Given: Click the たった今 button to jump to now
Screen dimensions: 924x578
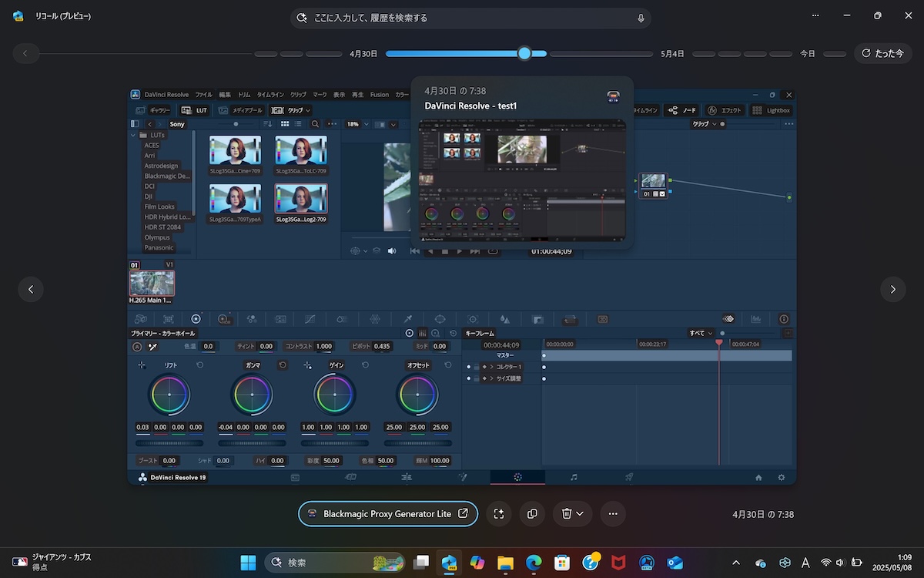Looking at the screenshot, I should click(882, 53).
